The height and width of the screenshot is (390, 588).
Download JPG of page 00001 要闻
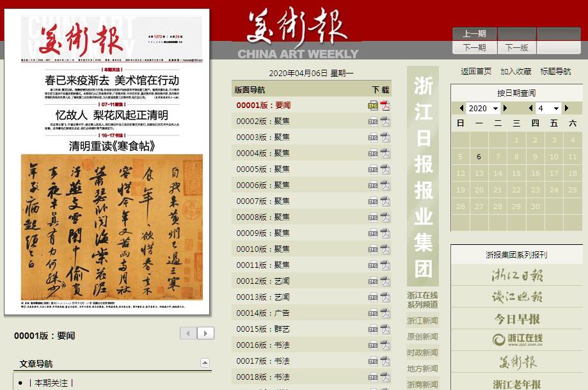pyautogui.click(x=372, y=105)
